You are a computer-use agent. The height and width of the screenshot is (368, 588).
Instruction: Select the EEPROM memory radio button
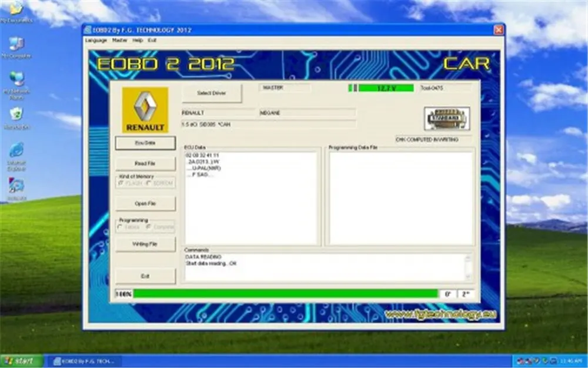click(149, 183)
